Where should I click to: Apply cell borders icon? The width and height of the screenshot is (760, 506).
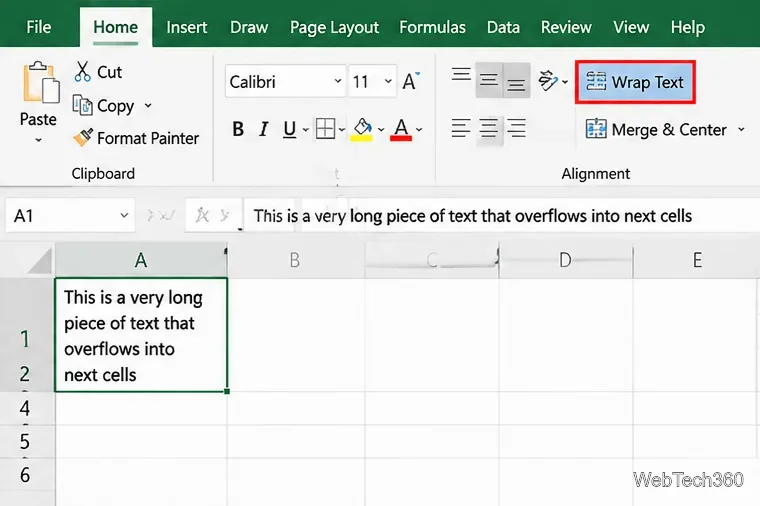(x=325, y=129)
